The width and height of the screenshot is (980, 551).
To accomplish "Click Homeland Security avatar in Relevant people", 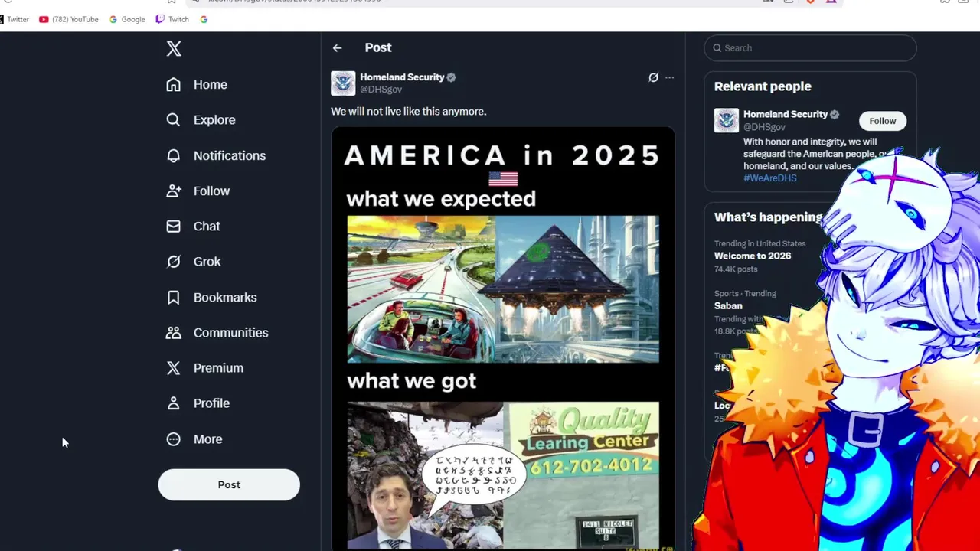I will point(727,120).
